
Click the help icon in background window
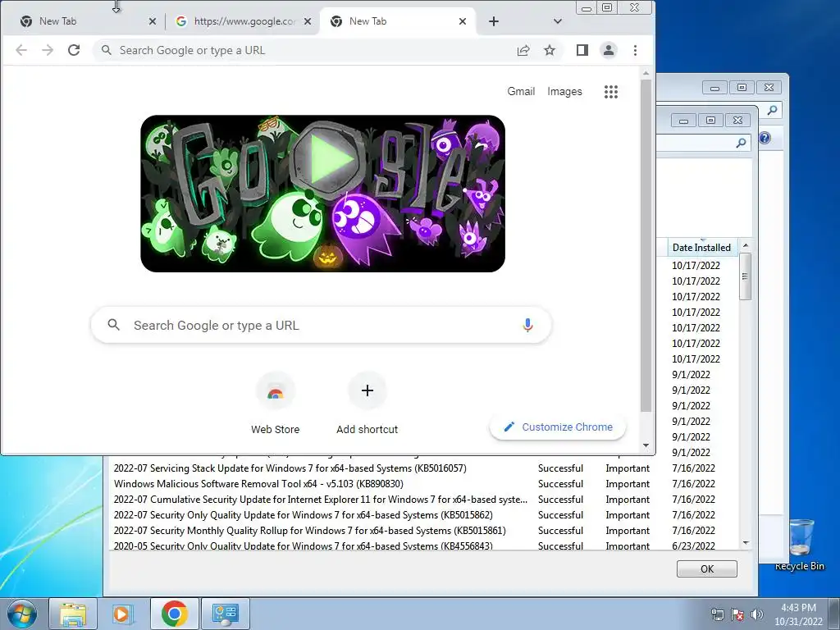tap(765, 138)
